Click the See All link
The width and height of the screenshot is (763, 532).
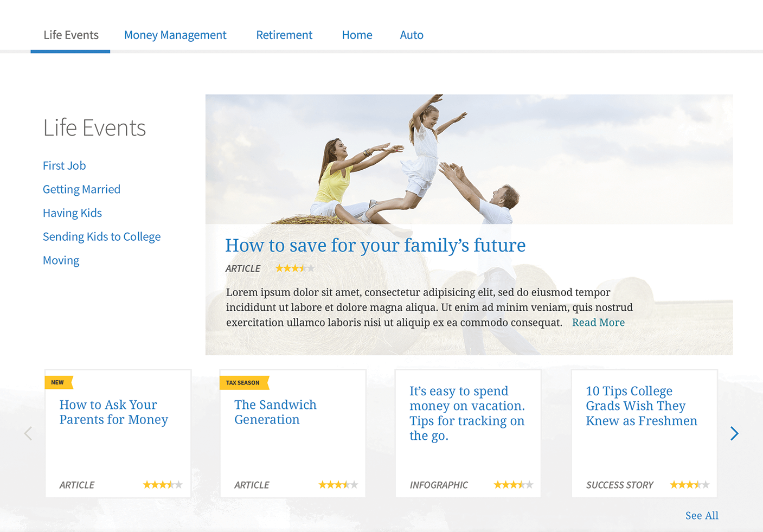[702, 516]
